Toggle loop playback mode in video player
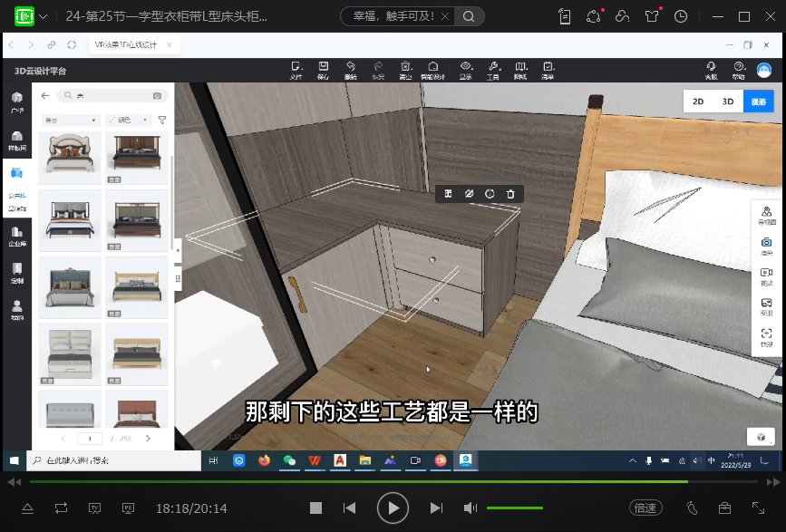This screenshot has height=532, width=786. pos(61,508)
